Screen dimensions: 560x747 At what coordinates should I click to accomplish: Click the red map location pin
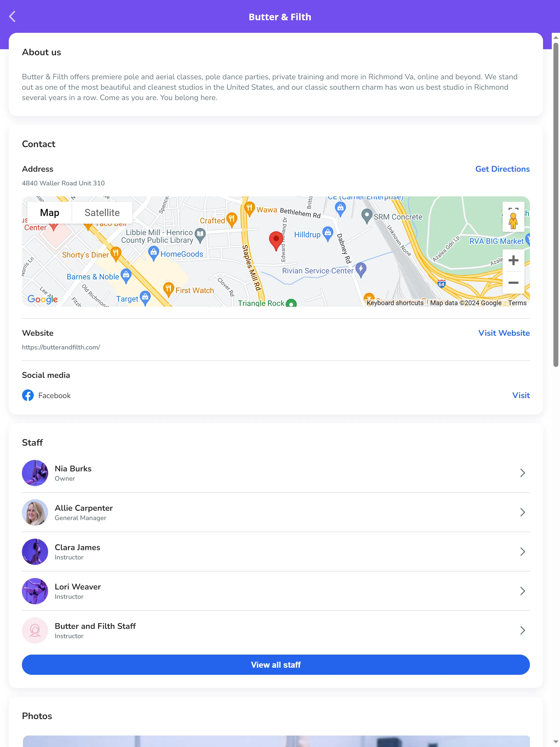click(276, 241)
